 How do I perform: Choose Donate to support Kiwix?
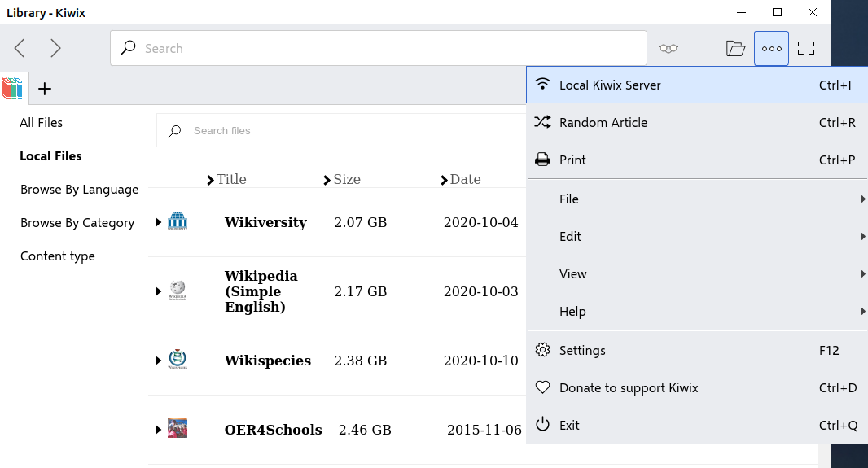tap(697, 387)
